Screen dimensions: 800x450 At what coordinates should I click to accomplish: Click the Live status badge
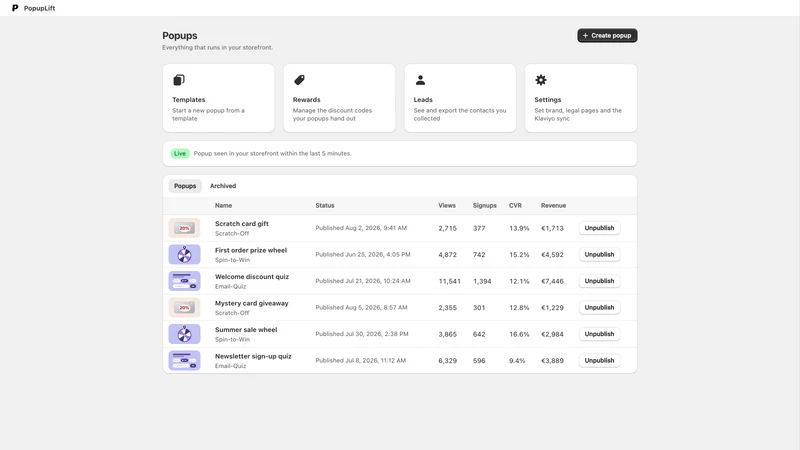click(x=180, y=154)
